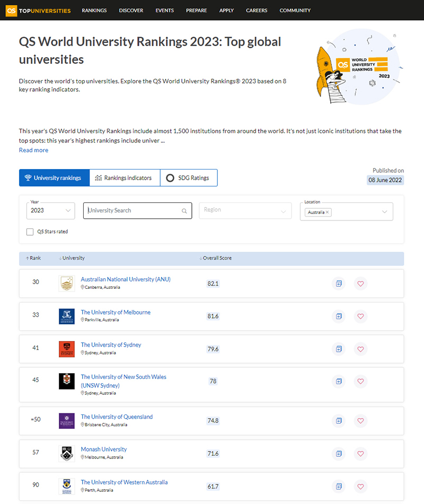Click the =50 rank value
The image size is (424, 504).
(x=36, y=419)
